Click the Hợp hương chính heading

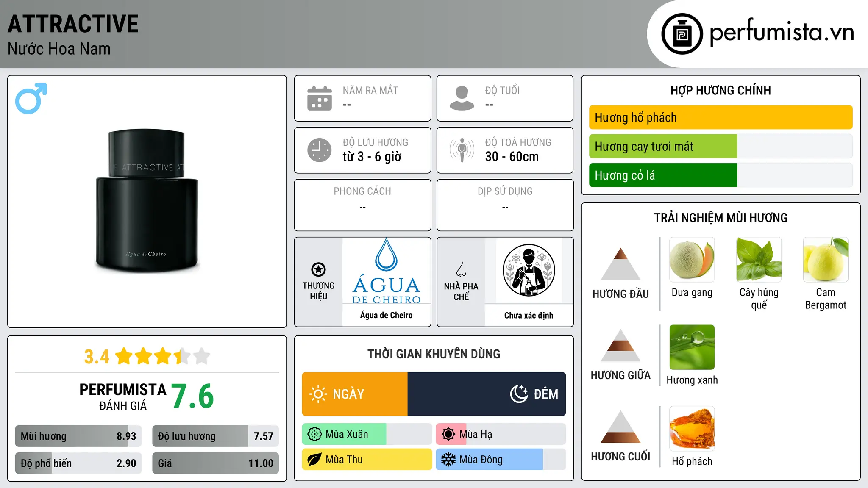pyautogui.click(x=721, y=90)
